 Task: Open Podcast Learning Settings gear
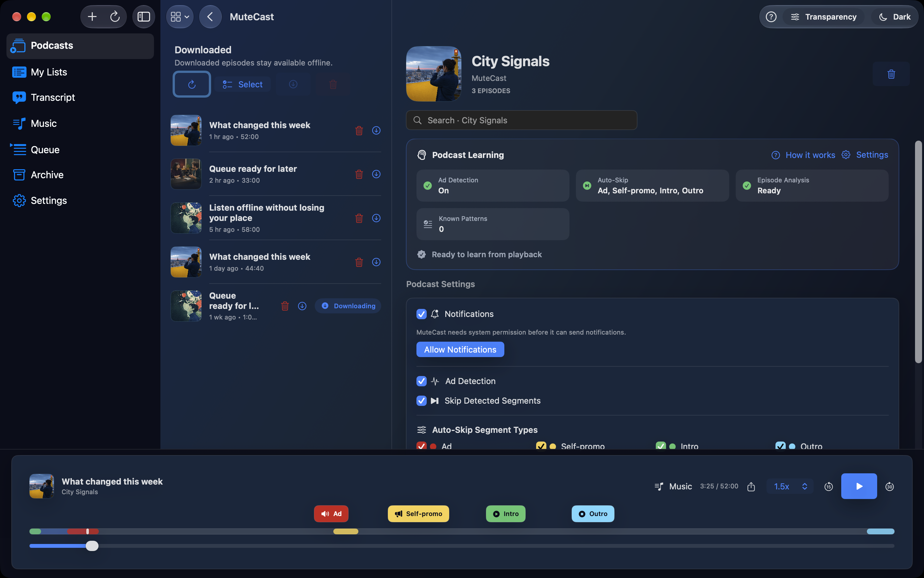pos(865,155)
